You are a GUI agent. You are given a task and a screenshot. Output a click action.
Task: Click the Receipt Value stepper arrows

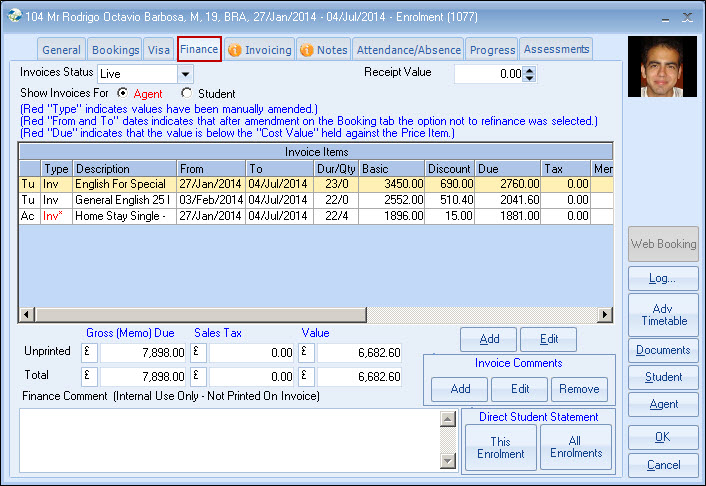click(530, 73)
